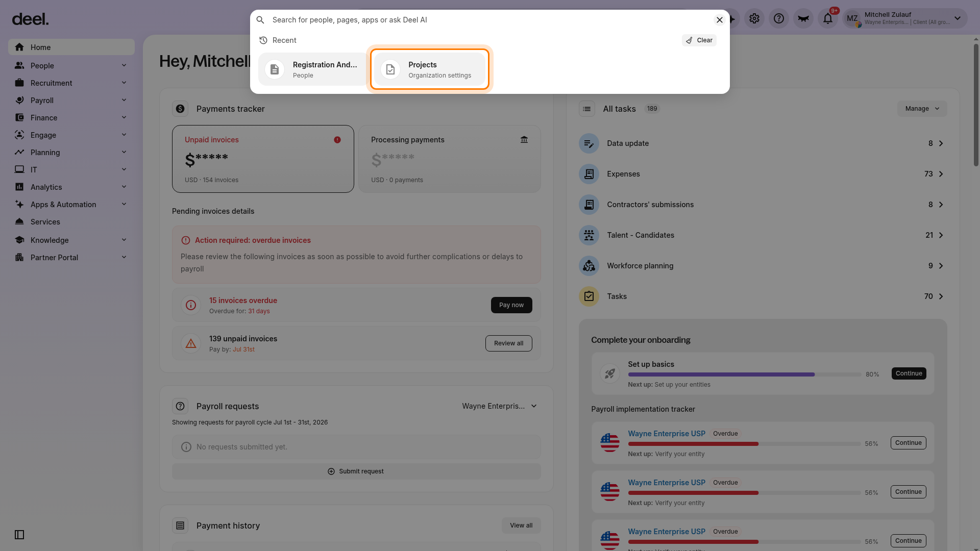Clear recent searches

tap(699, 40)
